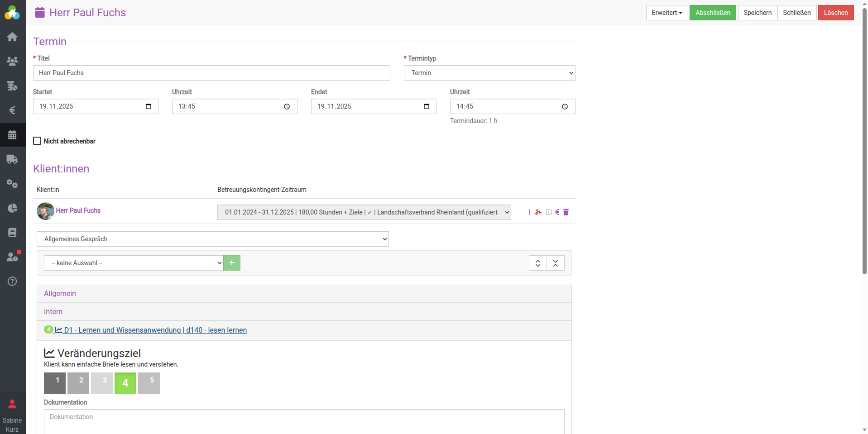Viewport: 868px width, 434px height.
Task: Select rating 5 on Veränderungsziel scale
Action: click(149, 383)
